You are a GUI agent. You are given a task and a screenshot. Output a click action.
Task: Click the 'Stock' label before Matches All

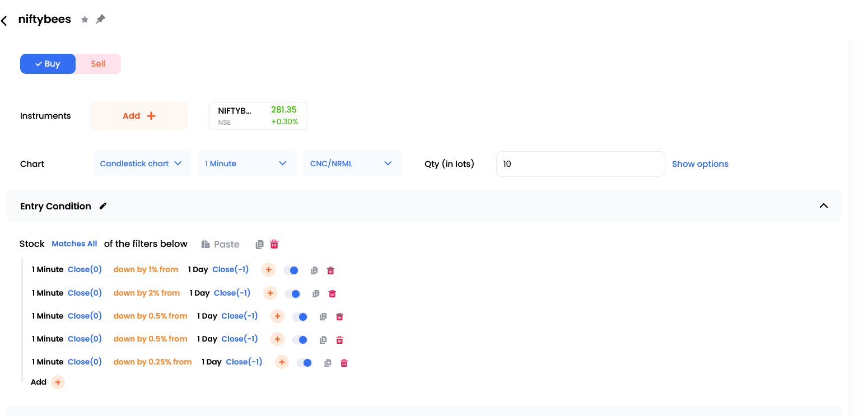tap(32, 244)
